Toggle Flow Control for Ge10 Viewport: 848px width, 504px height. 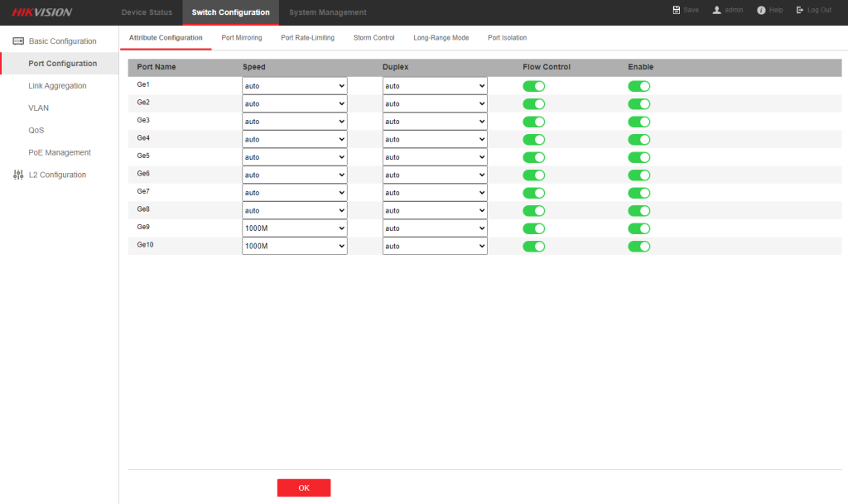pos(534,247)
